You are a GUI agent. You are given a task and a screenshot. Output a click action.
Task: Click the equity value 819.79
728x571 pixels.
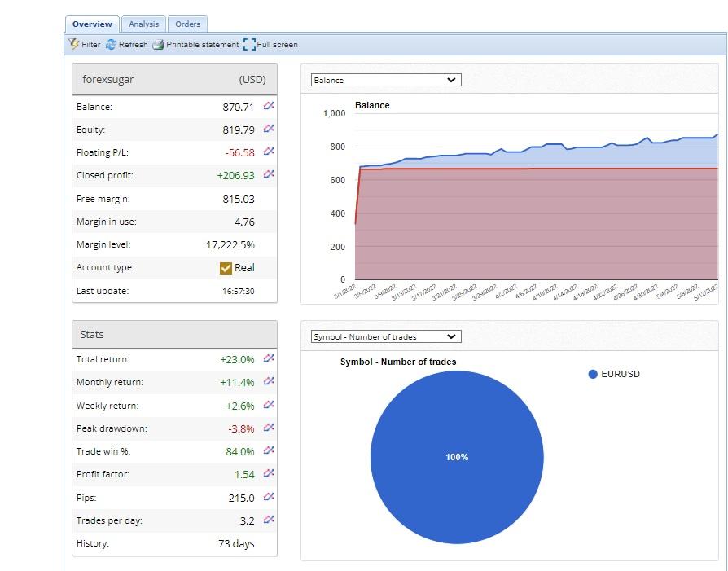[x=238, y=130]
